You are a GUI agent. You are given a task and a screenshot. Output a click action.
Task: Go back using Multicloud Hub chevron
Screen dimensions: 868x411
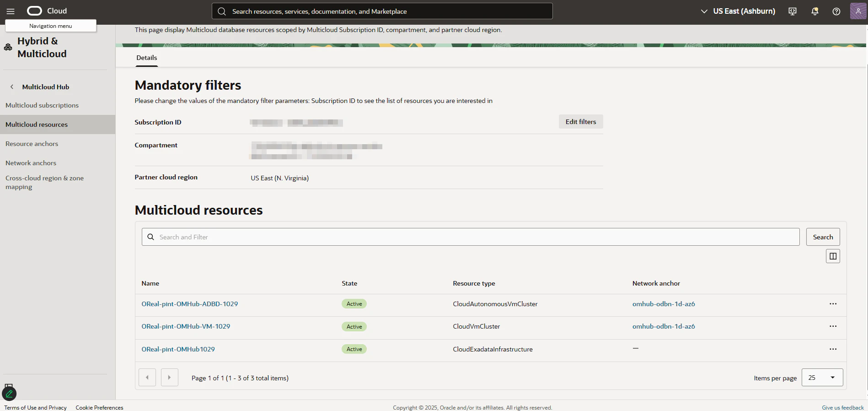pos(12,87)
